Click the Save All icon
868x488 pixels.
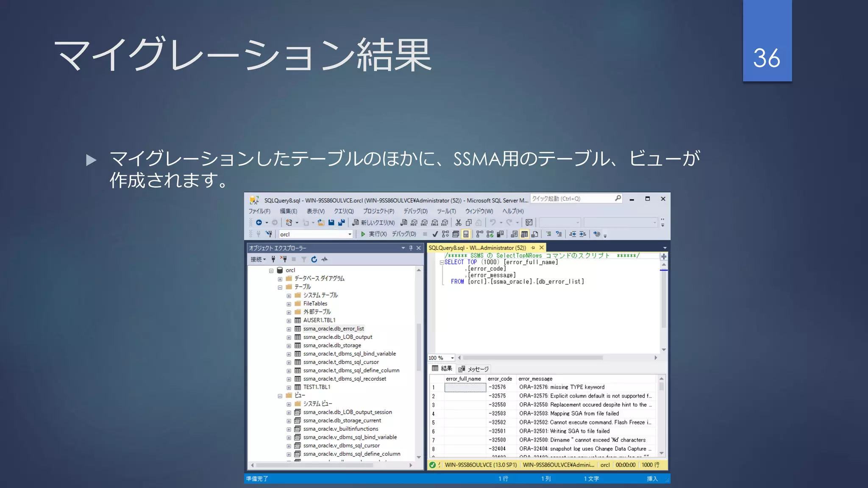pyautogui.click(x=342, y=222)
